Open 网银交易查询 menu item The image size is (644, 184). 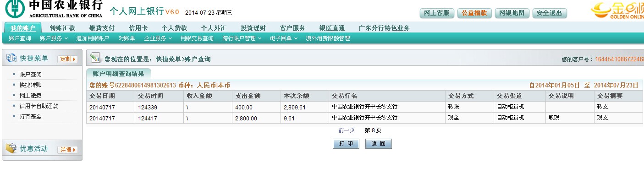tap(197, 38)
